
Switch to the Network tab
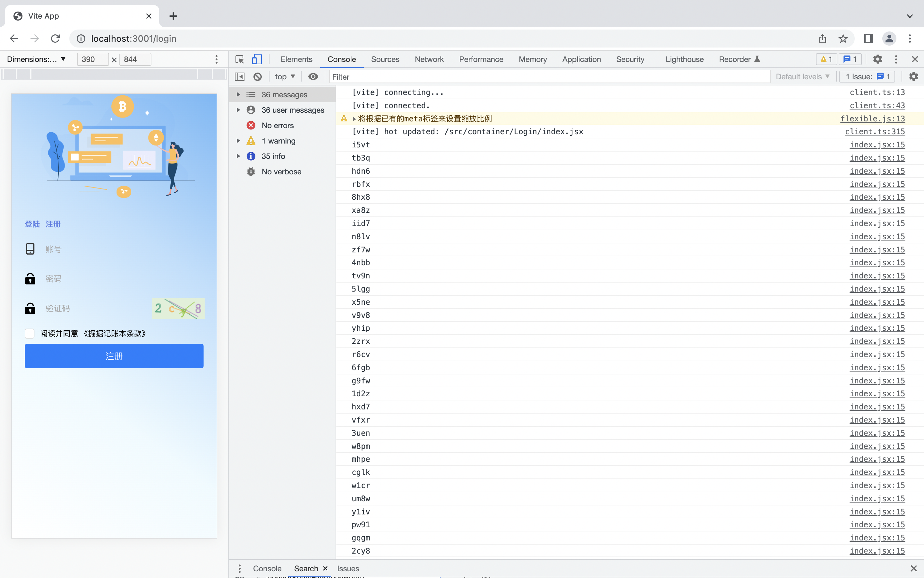[x=429, y=59]
